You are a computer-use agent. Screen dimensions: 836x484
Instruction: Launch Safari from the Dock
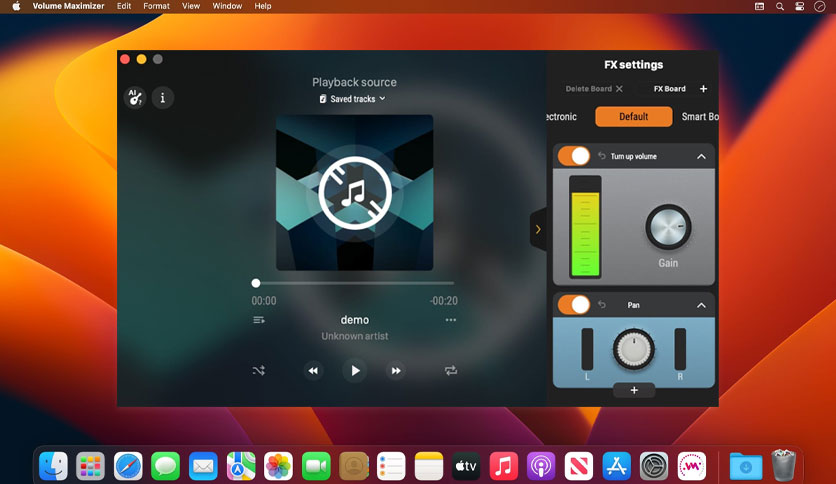[x=128, y=466]
